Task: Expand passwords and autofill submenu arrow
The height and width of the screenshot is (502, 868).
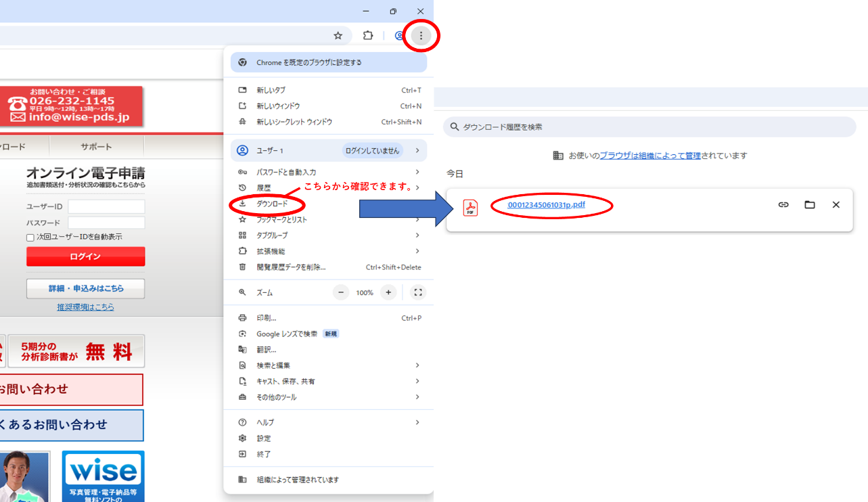Action: pos(417,172)
